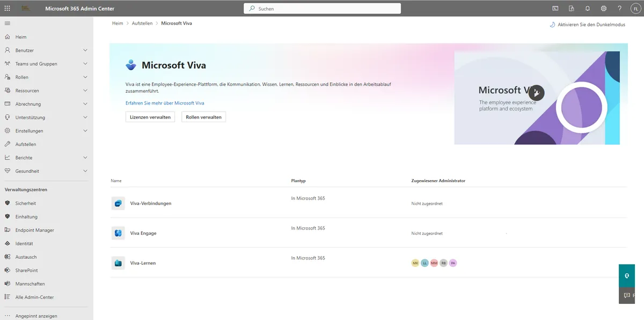Open the FL account avatar
Viewport: 644px width, 320px height.
point(635,9)
